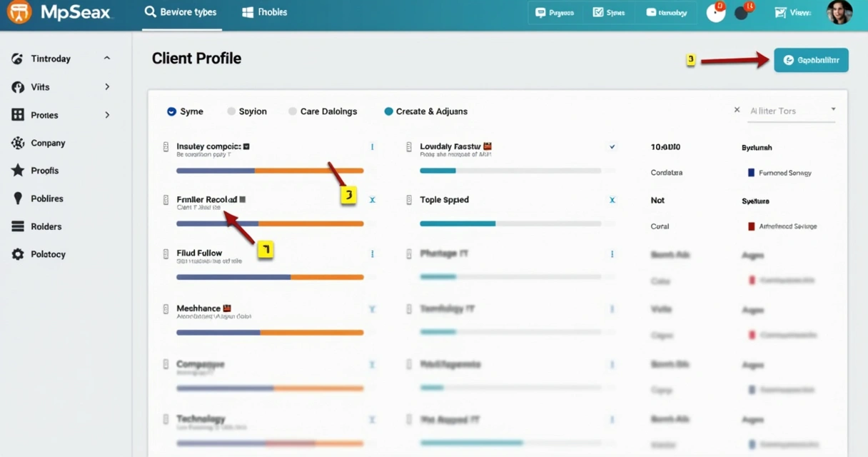This screenshot has height=457, width=868.
Task: Switch to the Bewiore tybes tab
Action: [181, 13]
